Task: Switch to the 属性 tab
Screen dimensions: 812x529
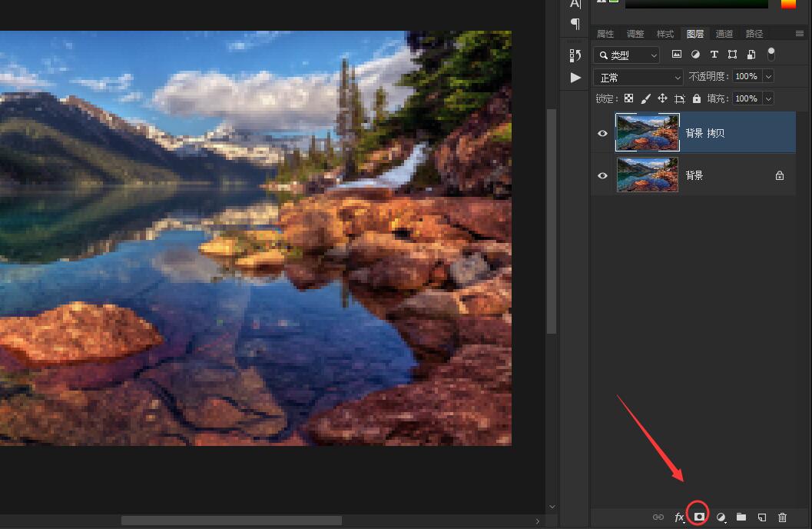Action: point(605,34)
